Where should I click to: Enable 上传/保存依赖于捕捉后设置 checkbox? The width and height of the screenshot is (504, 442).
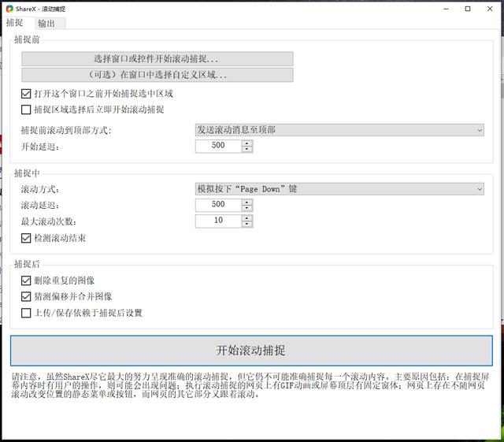(26, 313)
